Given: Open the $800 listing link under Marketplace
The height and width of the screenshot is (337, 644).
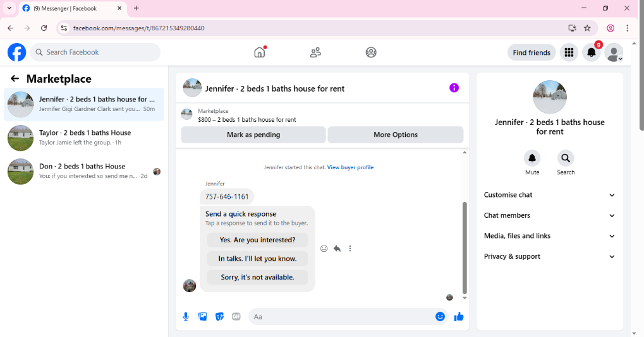Looking at the screenshot, I should tap(247, 120).
